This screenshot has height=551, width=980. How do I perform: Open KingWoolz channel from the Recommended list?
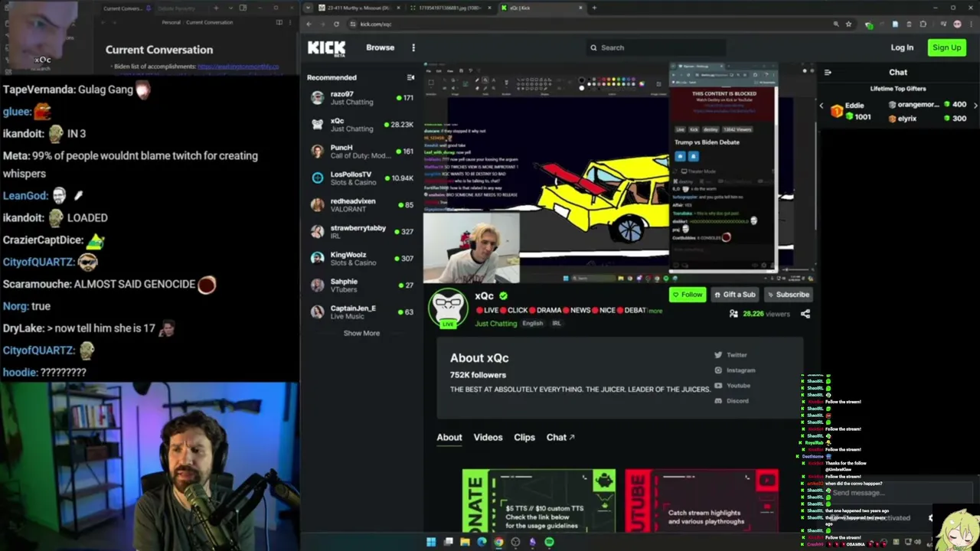click(361, 259)
